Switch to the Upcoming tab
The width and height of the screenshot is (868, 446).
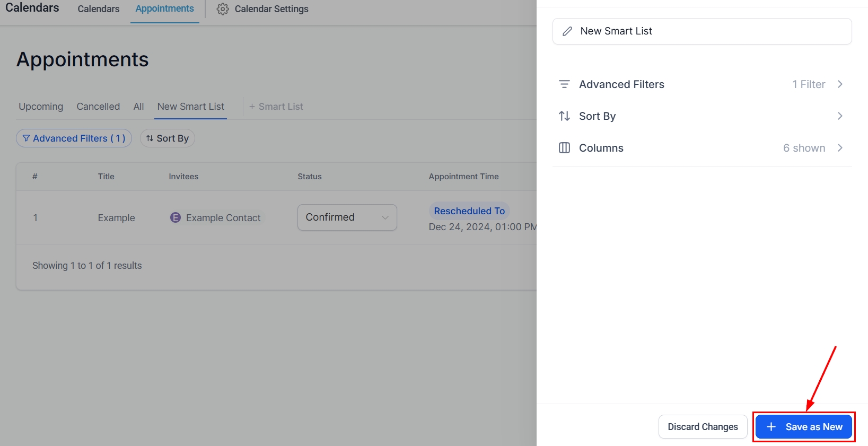tap(41, 107)
